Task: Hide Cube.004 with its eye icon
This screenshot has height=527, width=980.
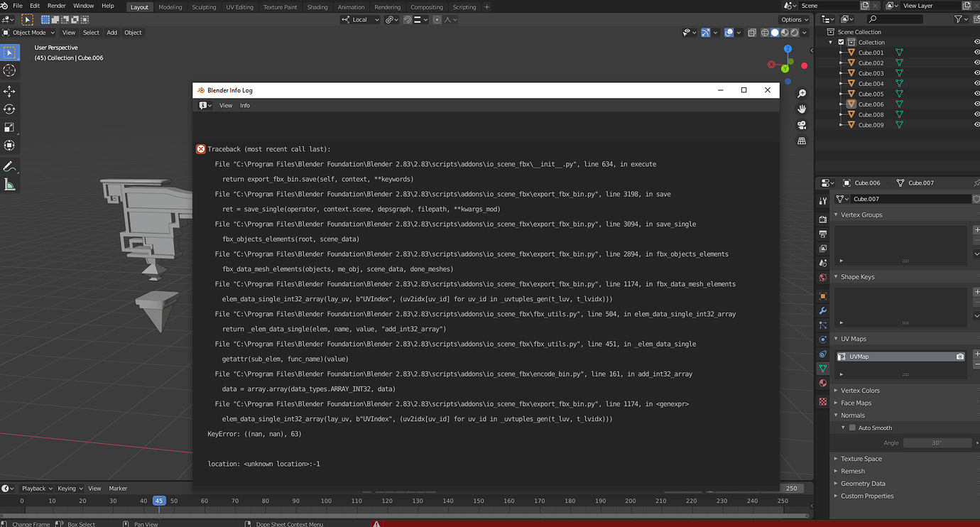Action: pyautogui.click(x=976, y=84)
